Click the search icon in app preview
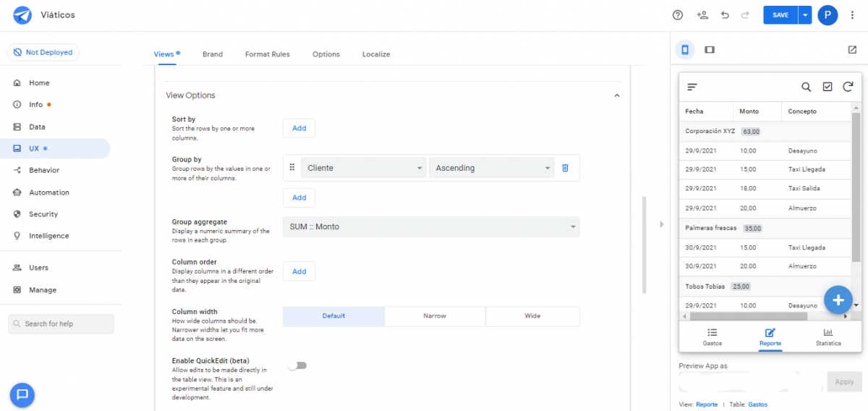 (x=806, y=87)
